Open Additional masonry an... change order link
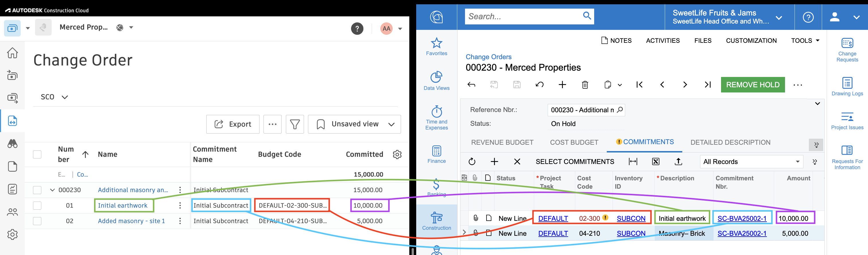 click(x=133, y=190)
